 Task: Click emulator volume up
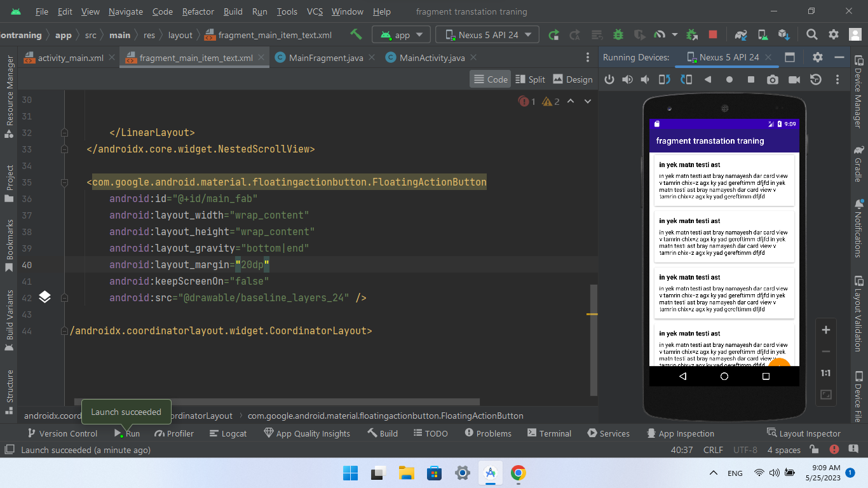pyautogui.click(x=628, y=79)
